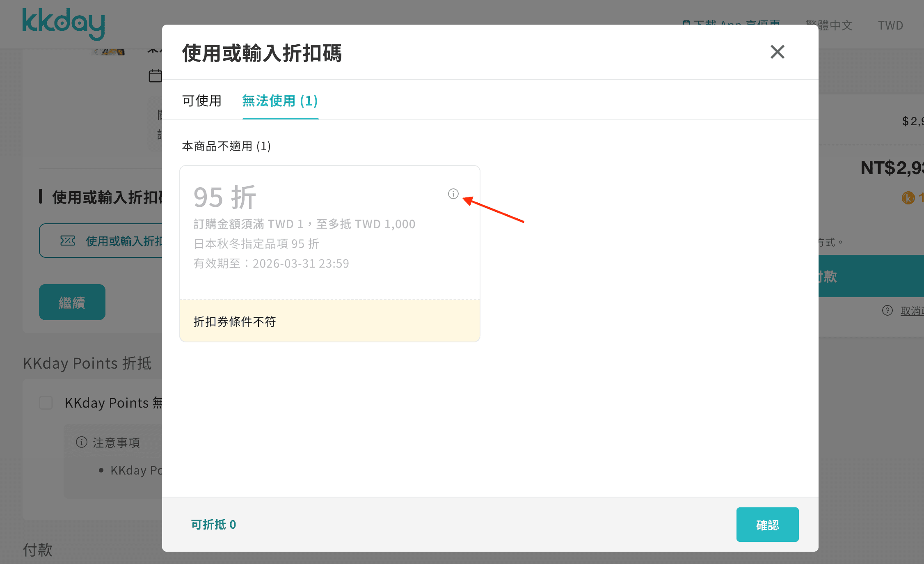Click the info icon beside 注意事項
The height and width of the screenshot is (564, 924).
pyautogui.click(x=81, y=442)
